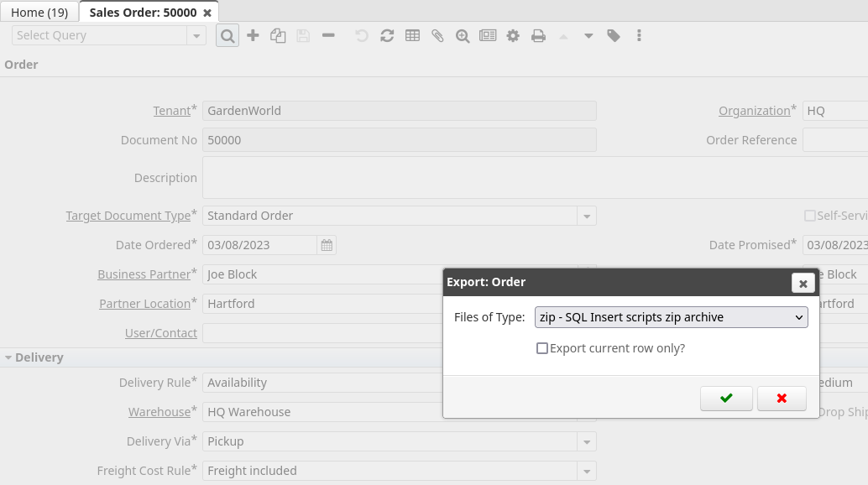The width and height of the screenshot is (868, 485).
Task: Close the Sales Order tab with x
Action: tap(207, 13)
